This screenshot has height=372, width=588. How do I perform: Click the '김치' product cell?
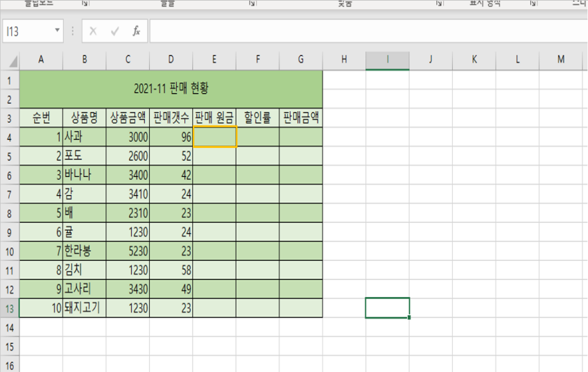click(x=85, y=270)
